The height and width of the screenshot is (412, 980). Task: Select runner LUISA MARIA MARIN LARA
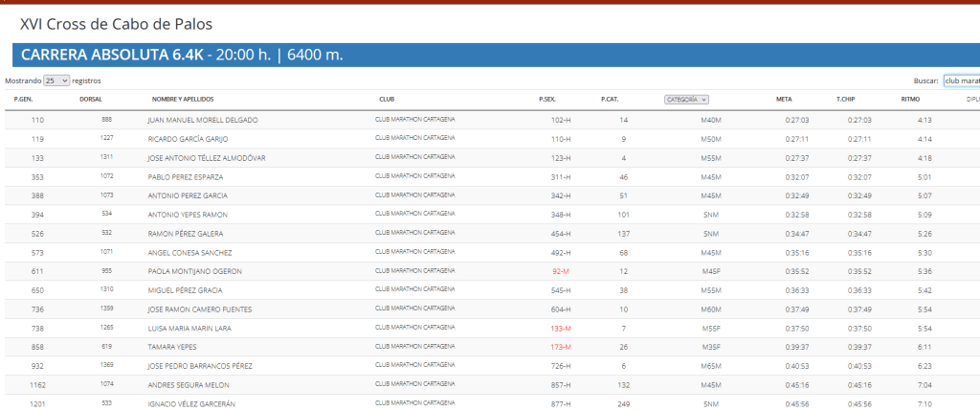tap(191, 328)
